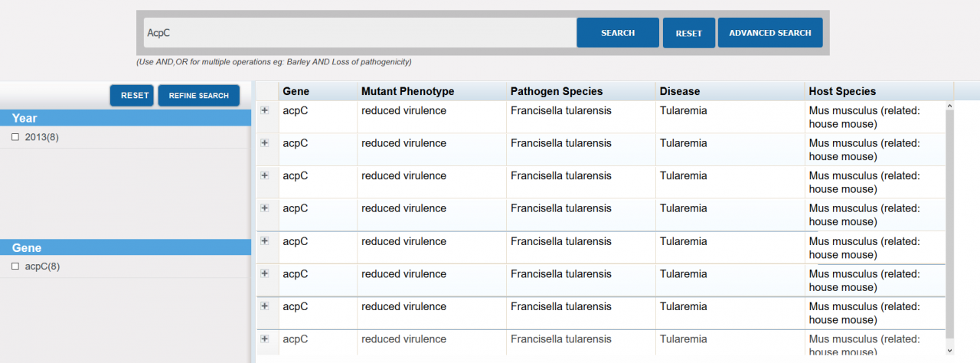Viewport: 980px width, 363px height.
Task: Expand the last visible acpC row
Action: tap(265, 338)
